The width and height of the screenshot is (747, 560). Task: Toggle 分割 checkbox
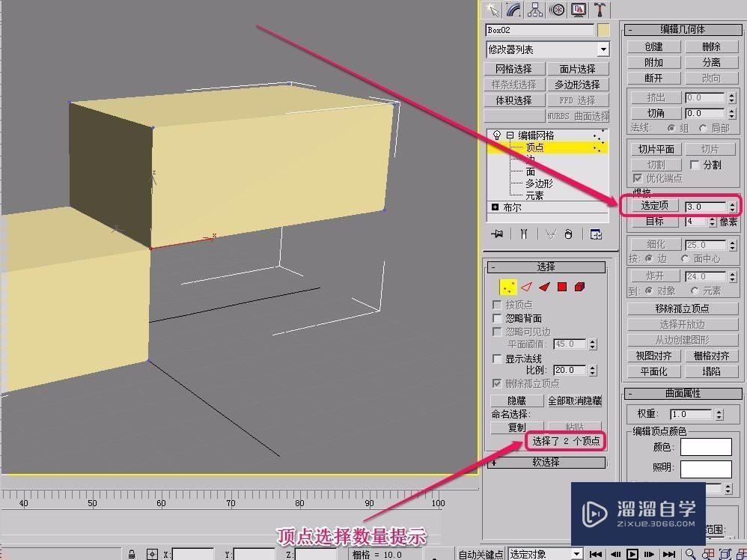[x=695, y=165]
